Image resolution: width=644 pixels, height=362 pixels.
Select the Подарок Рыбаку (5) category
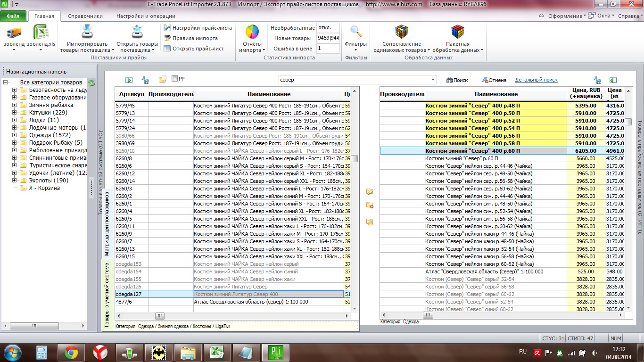point(56,143)
